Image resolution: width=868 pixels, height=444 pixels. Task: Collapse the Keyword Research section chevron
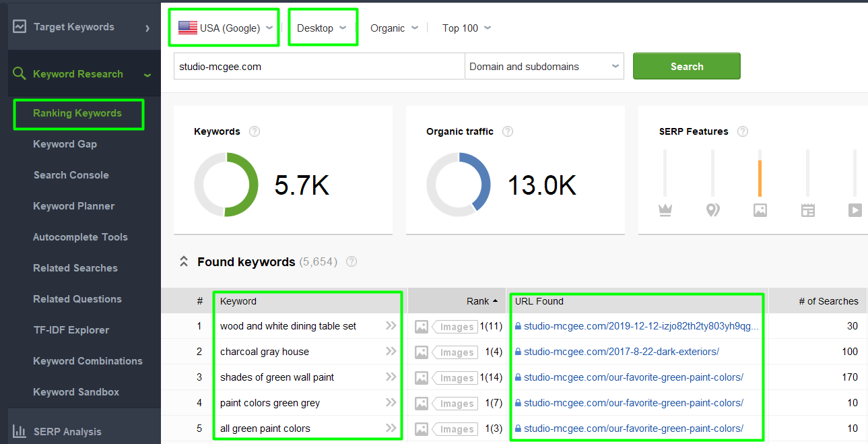tap(147, 75)
